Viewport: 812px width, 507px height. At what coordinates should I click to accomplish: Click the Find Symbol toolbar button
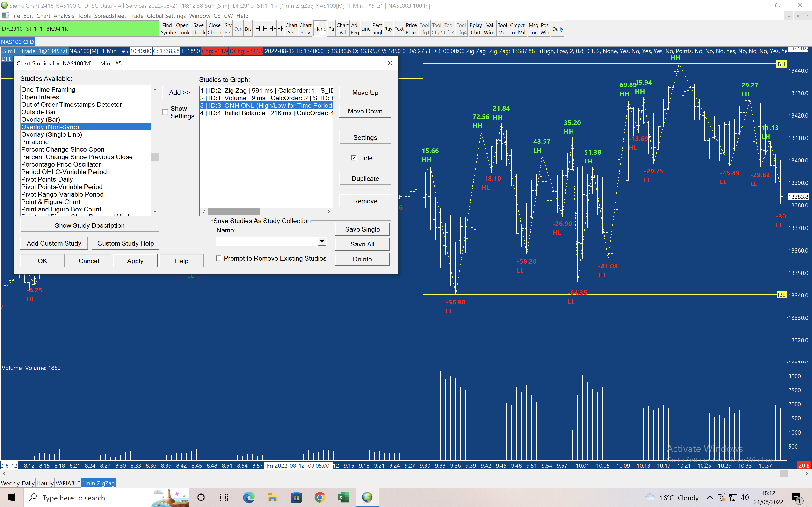pyautogui.click(x=167, y=29)
